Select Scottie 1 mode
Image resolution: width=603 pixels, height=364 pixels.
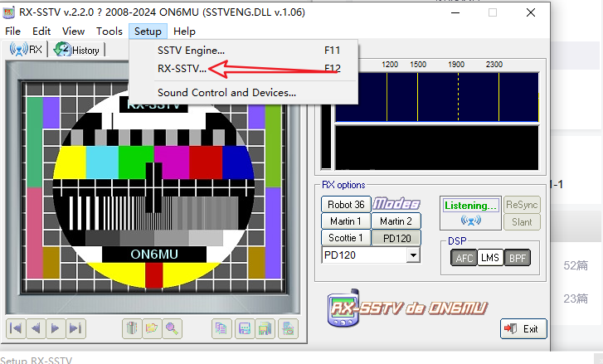click(x=346, y=237)
